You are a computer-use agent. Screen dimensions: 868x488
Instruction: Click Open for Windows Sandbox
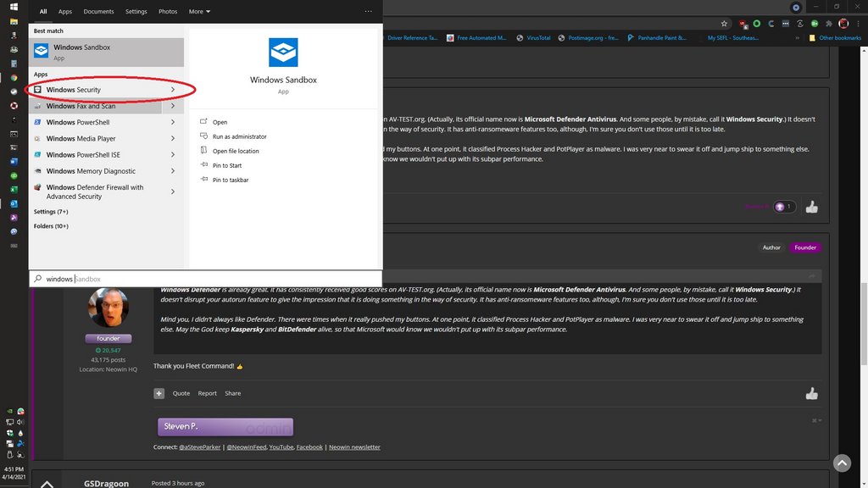click(x=220, y=122)
